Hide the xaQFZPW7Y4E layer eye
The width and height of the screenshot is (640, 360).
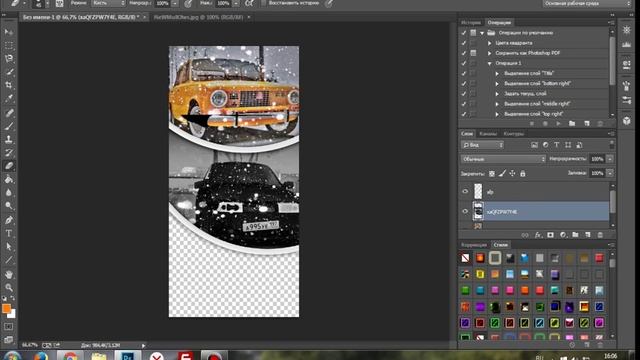[465, 211]
